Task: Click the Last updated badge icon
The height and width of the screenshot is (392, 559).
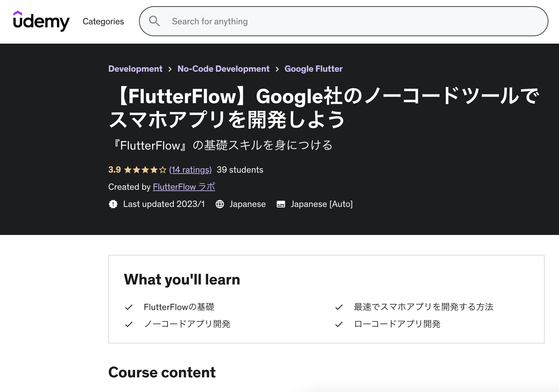Action: pos(113,204)
